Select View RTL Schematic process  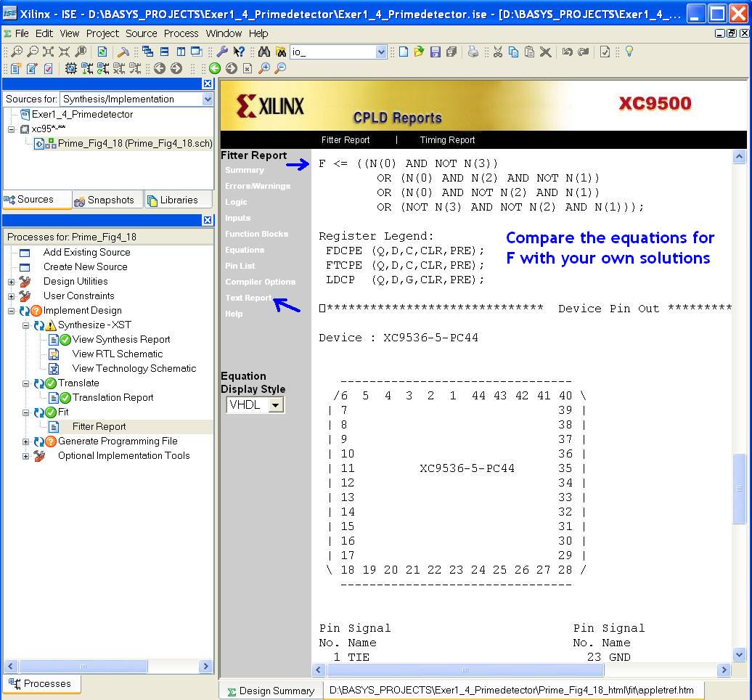coord(118,354)
